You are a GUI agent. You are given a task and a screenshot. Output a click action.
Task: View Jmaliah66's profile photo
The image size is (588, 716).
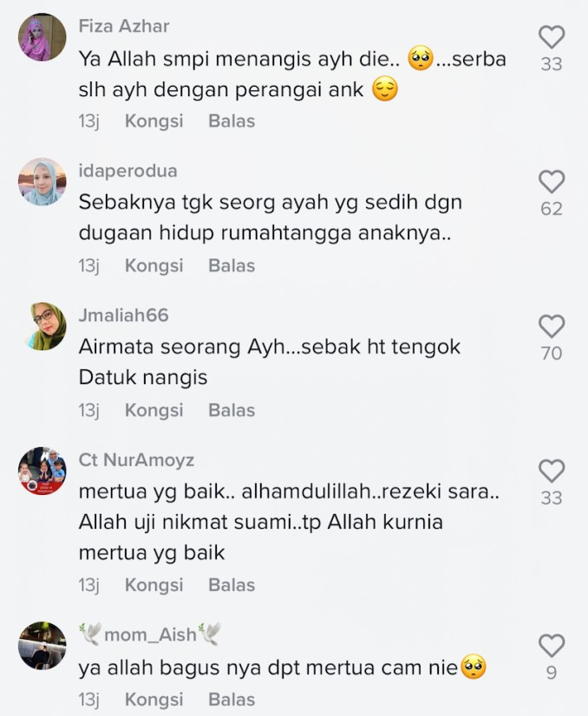coord(42,326)
